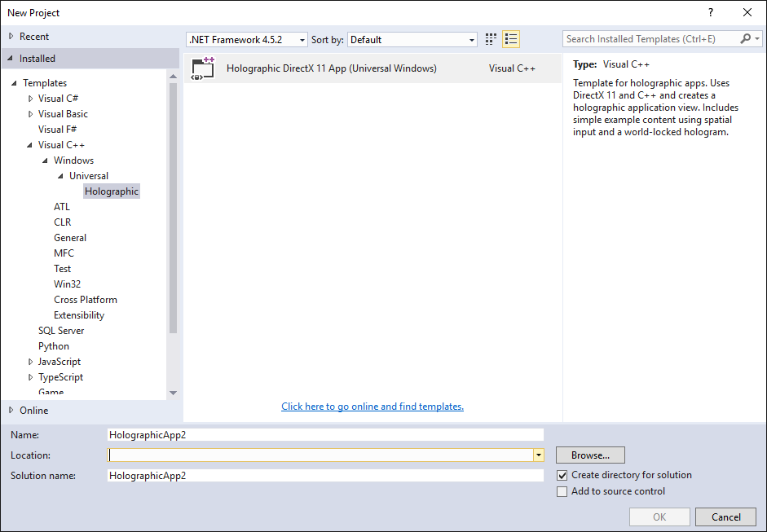Click the Search Installed Templates box
Viewport: 767px width, 532px height.
point(651,38)
